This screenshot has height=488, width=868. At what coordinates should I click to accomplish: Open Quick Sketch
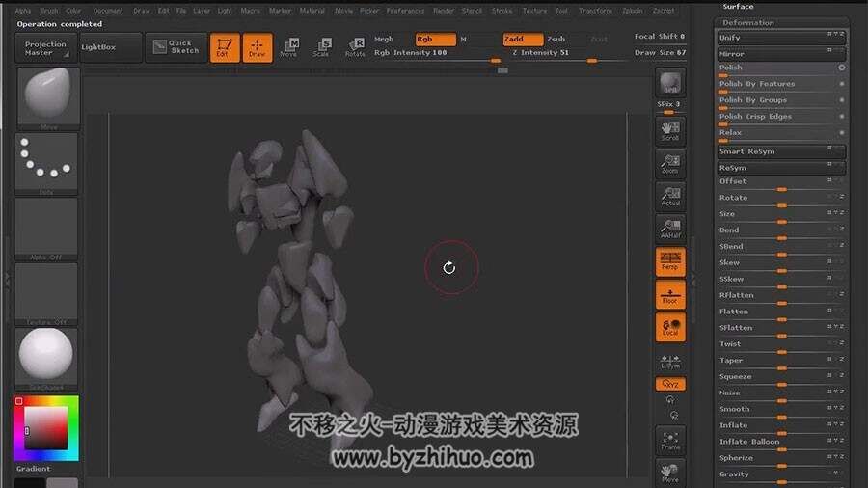coord(176,47)
